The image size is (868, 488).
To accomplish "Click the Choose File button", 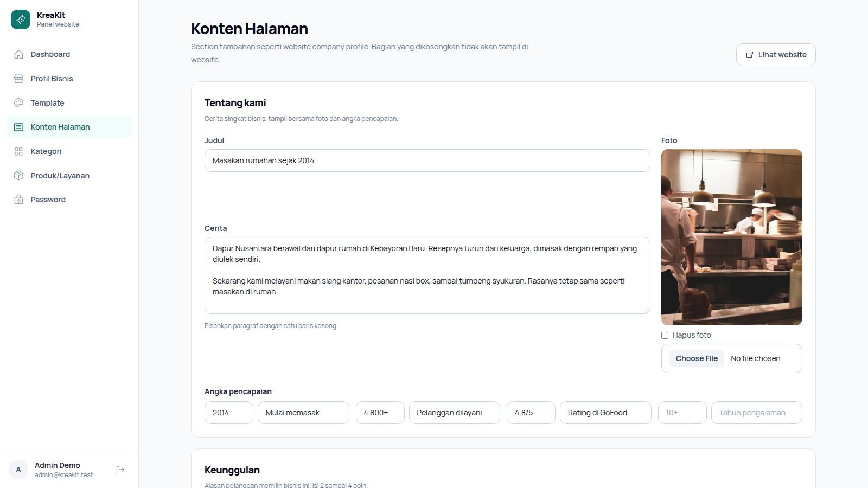I will click(x=697, y=358).
